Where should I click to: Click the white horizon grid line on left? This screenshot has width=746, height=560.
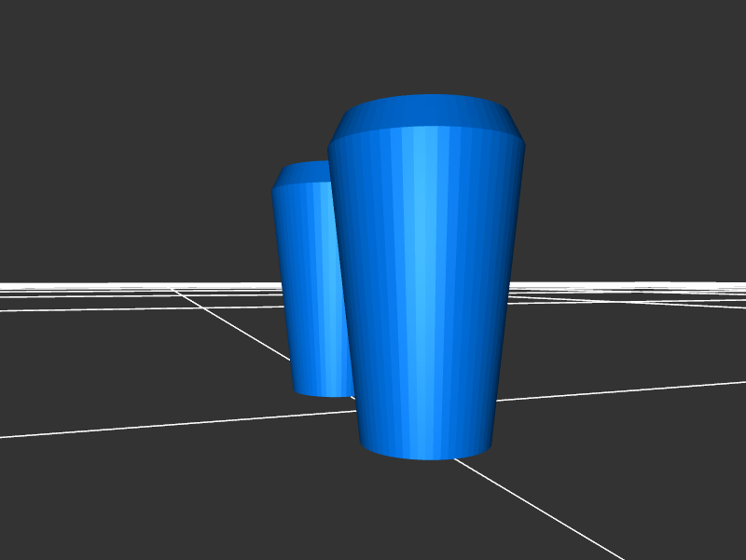click(x=93, y=284)
